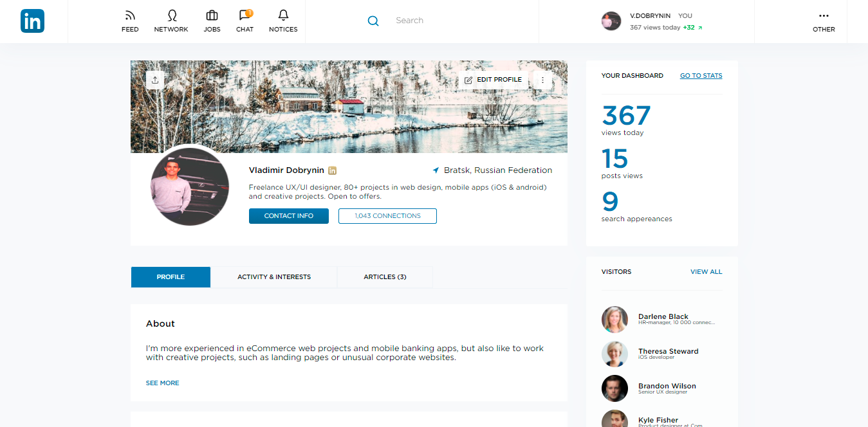This screenshot has width=868, height=427.
Task: Open the V.DOBRYNIN account avatar in header
Action: coord(611,21)
